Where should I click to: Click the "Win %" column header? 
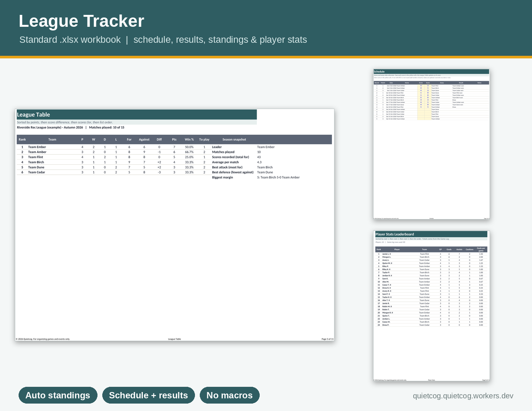(x=189, y=139)
